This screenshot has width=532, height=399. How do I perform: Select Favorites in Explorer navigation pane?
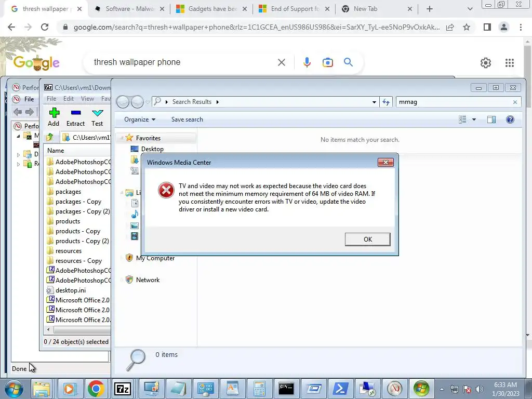pyautogui.click(x=148, y=138)
